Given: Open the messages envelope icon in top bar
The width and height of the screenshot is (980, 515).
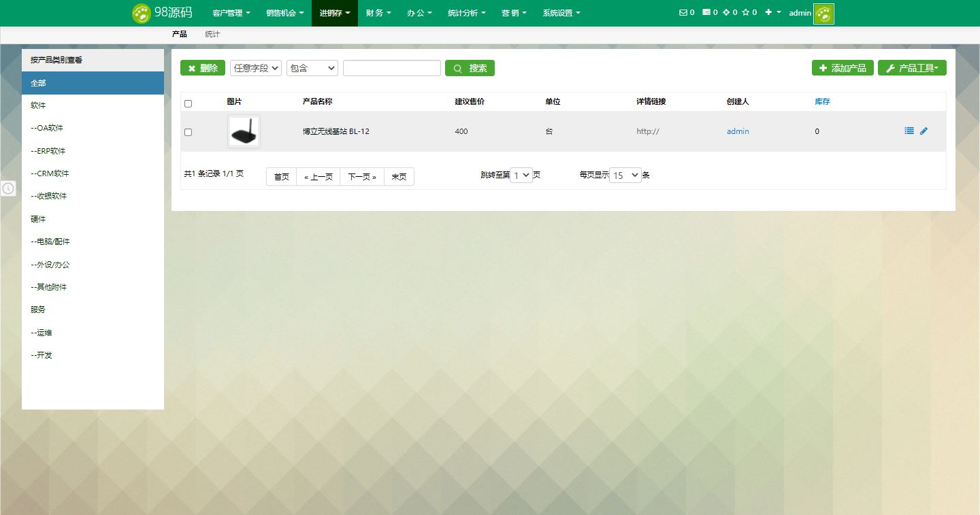Looking at the screenshot, I should tap(683, 12).
